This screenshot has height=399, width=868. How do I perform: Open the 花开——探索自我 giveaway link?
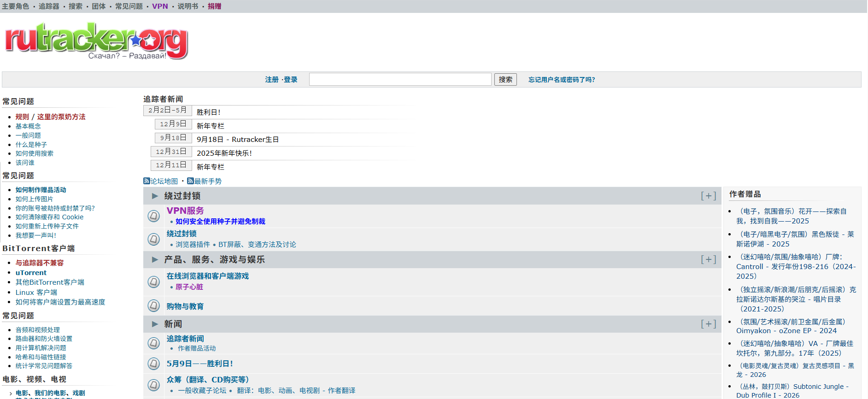click(x=792, y=216)
